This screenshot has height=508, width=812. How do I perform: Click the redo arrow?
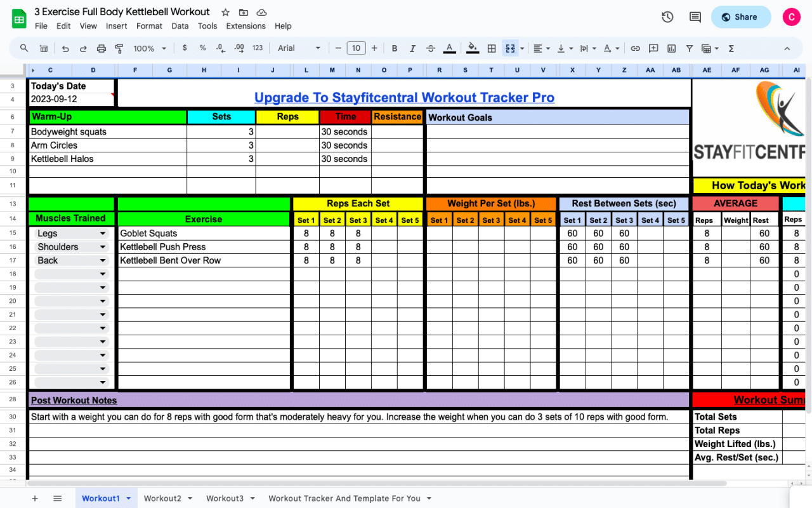pyautogui.click(x=83, y=48)
